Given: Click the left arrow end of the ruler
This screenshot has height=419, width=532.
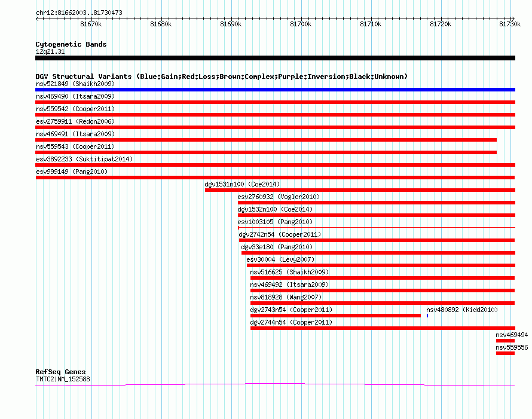Looking at the screenshot, I should pyautogui.click(x=37, y=19).
